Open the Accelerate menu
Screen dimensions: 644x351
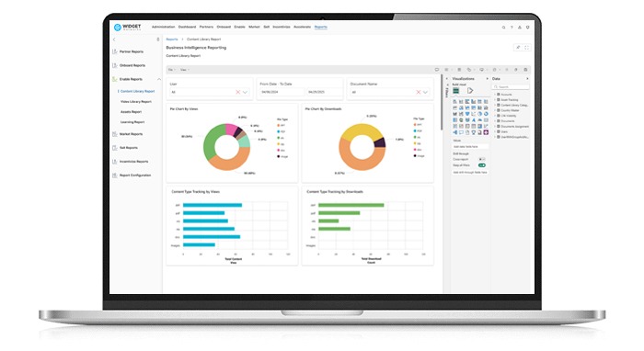pyautogui.click(x=303, y=27)
